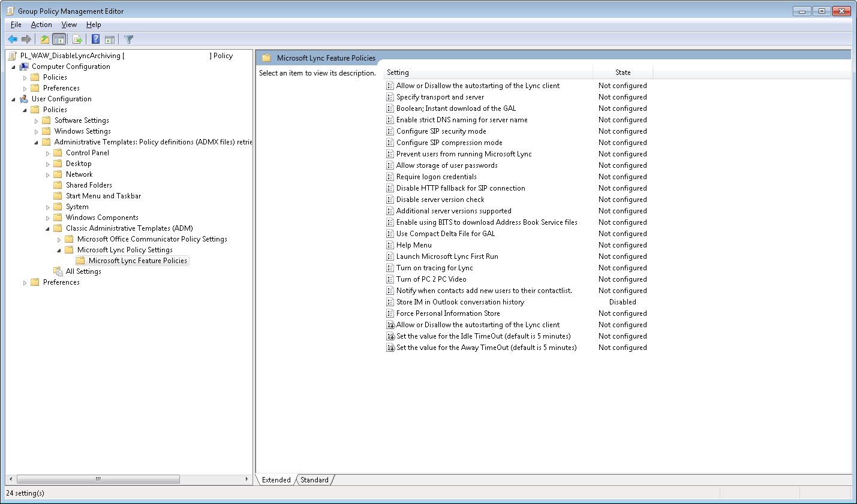Select Allow storage of user passwords setting
This screenshot has width=857, height=504.
[x=447, y=165]
